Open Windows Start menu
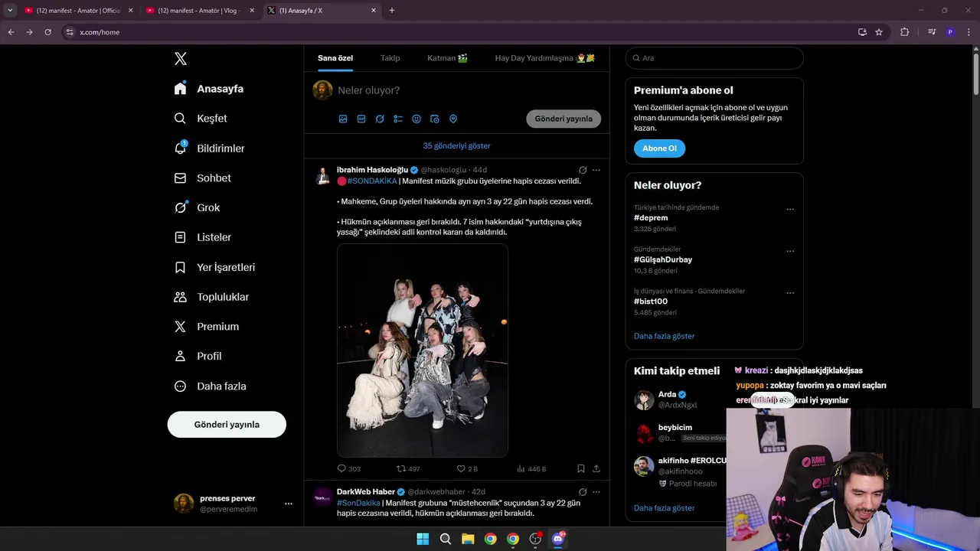The image size is (980, 551). click(x=423, y=539)
